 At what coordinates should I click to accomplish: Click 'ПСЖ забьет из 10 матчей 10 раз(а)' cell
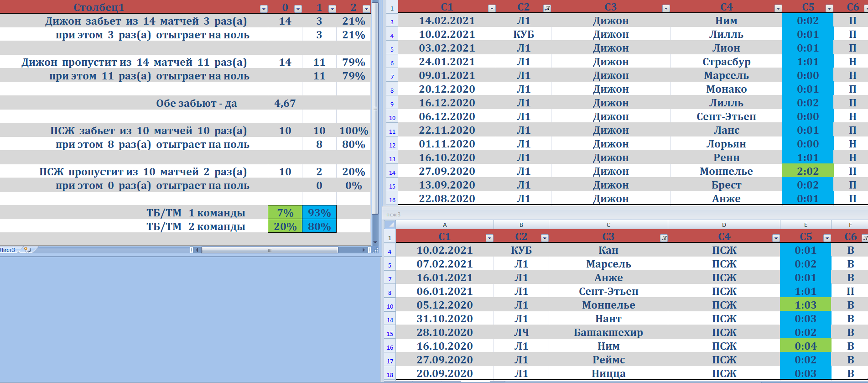[x=134, y=130]
